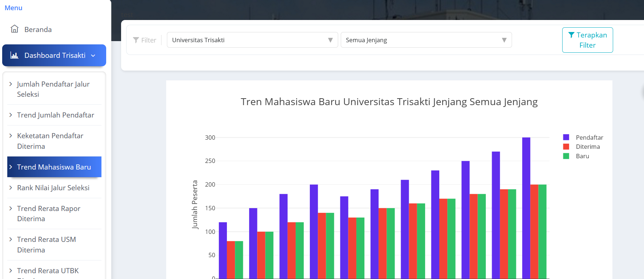Select Trend Mahasiswa Baru menu item
This screenshot has height=279, width=644.
click(54, 167)
